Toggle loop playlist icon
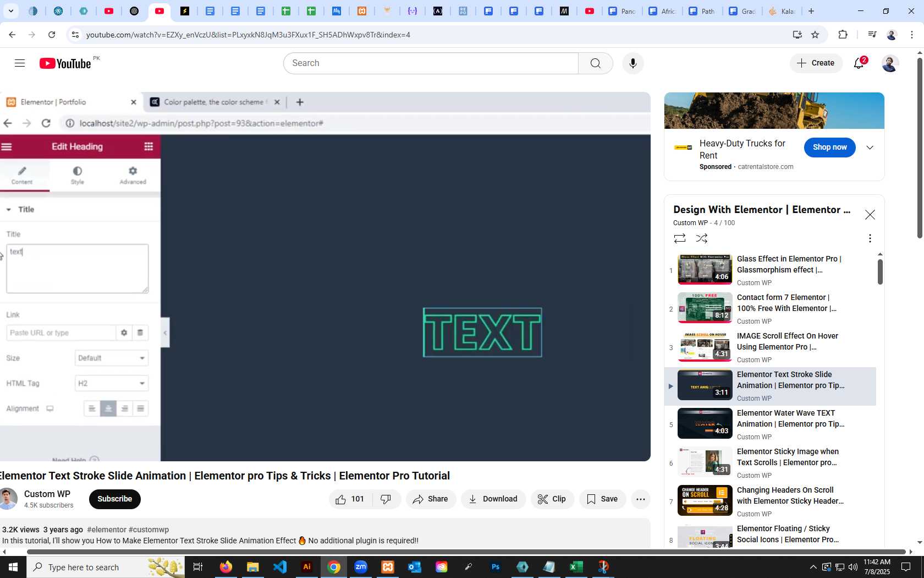Screen dimensions: 924x578 point(680,238)
